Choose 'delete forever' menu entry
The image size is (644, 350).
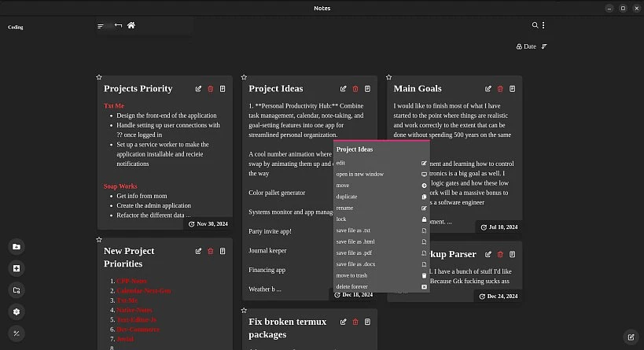[x=381, y=287]
